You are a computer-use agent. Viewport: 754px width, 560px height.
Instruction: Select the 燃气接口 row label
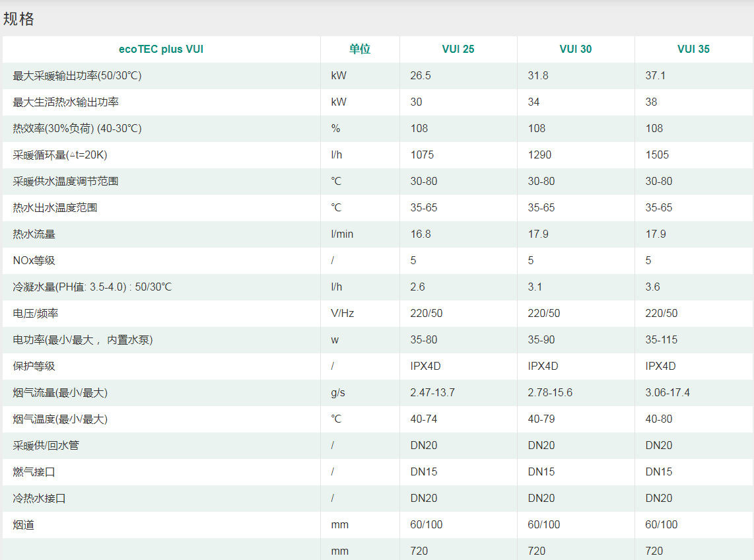(x=34, y=472)
